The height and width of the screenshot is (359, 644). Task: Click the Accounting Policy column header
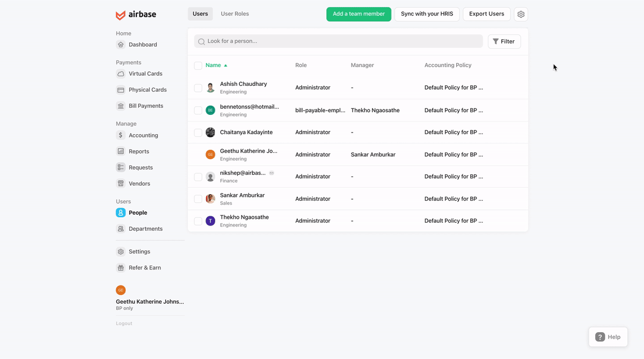click(x=448, y=65)
